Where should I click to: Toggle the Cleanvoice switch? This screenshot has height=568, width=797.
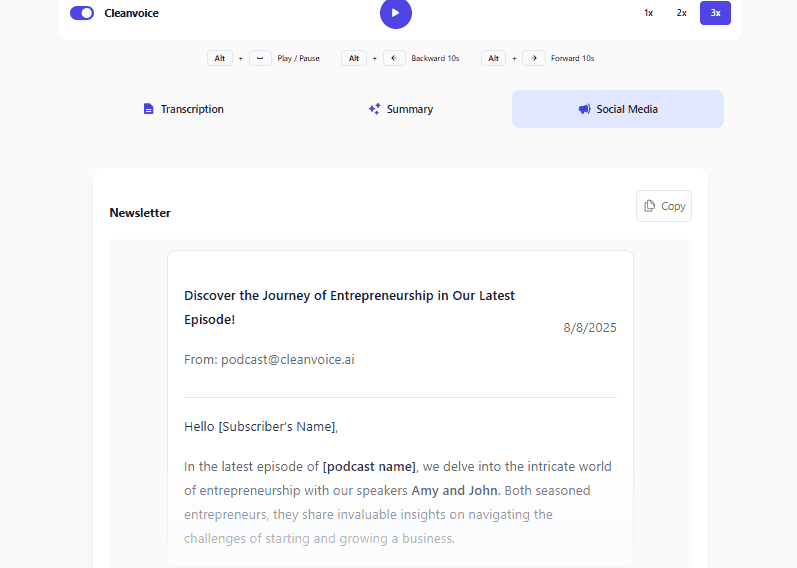coord(82,13)
